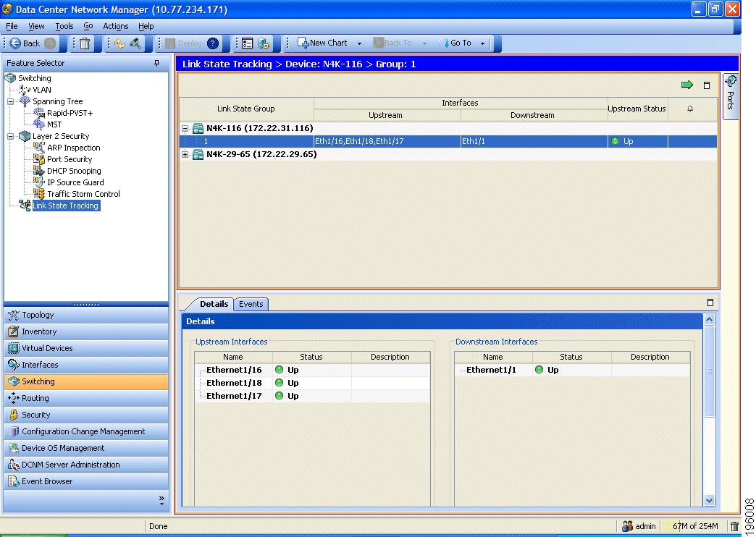
Task: Select Routing in the navigation pane
Action: pyautogui.click(x=16, y=398)
